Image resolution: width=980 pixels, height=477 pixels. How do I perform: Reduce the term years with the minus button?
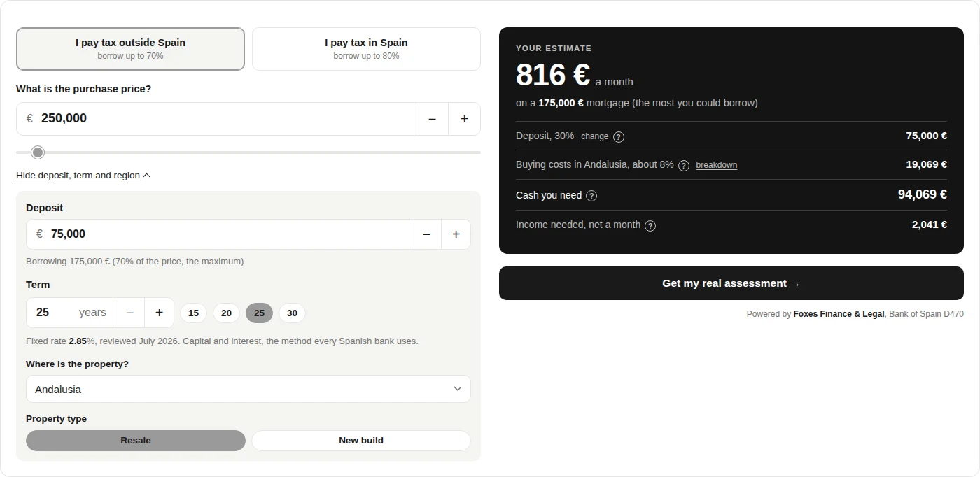pyautogui.click(x=129, y=313)
